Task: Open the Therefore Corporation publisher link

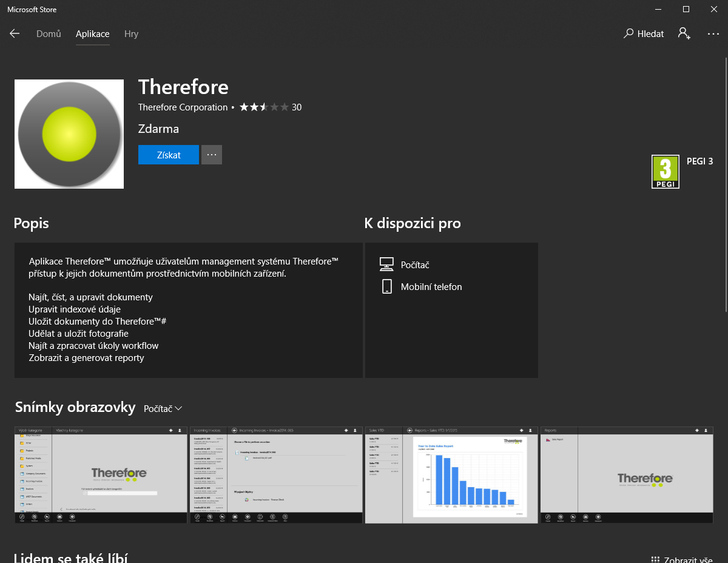Action: (183, 107)
